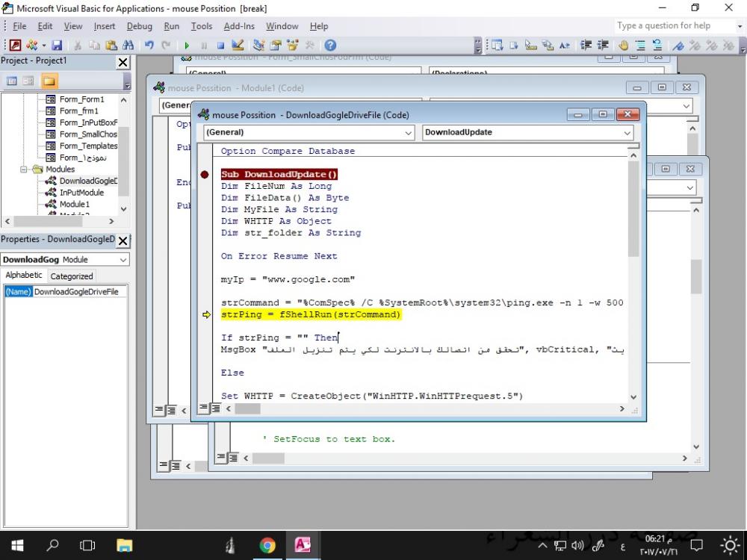Click vertical scrollbar thumb of DownloadGogleDriveFile window
The image size is (747, 560).
coord(633,210)
